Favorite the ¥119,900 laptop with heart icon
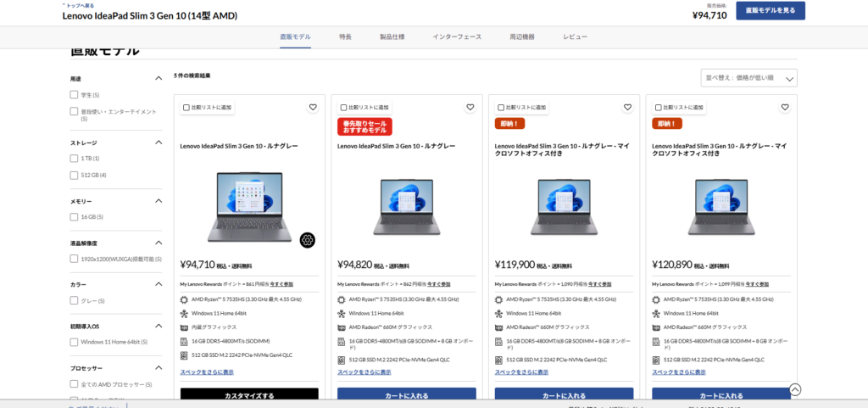 [x=627, y=108]
